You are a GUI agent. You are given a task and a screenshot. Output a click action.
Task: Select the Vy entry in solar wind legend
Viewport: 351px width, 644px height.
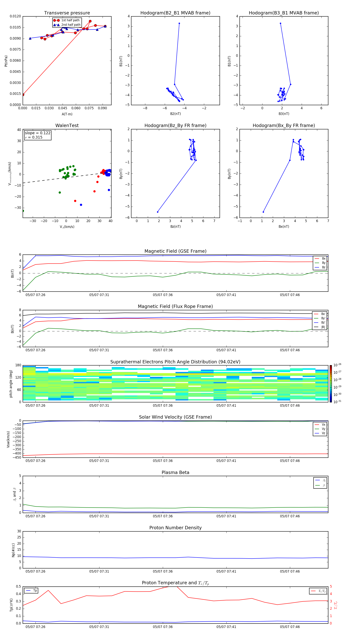(320, 429)
